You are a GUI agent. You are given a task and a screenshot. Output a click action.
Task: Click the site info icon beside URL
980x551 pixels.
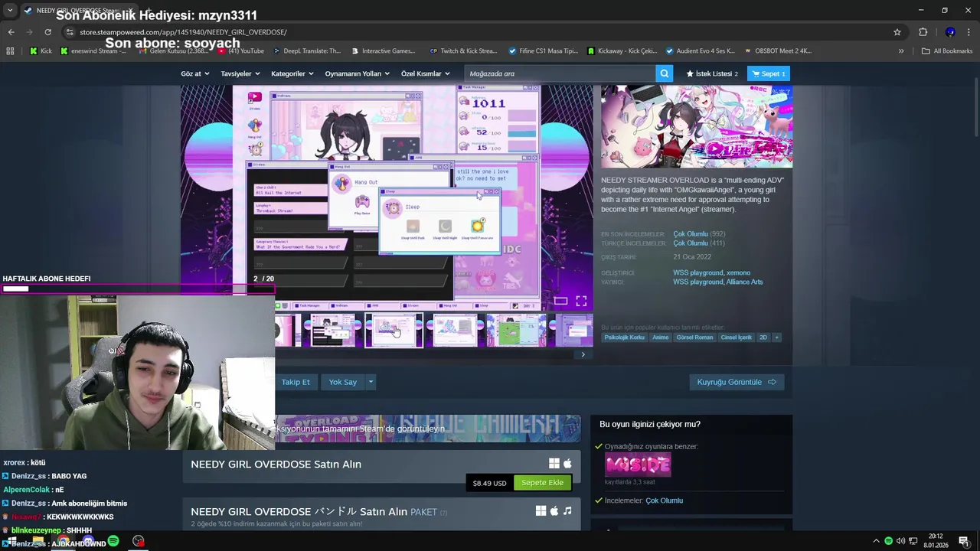(70, 32)
